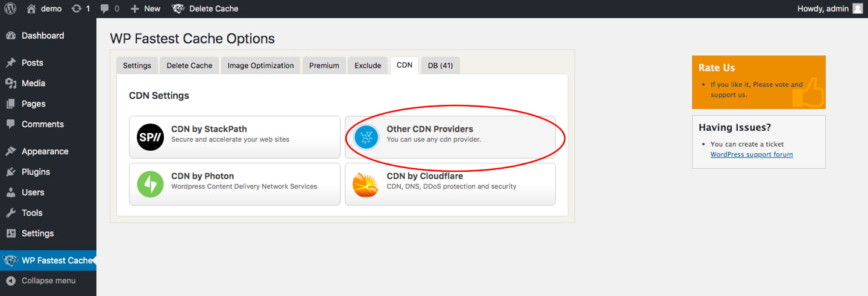Viewport: 868px width, 296px height.
Task: Click the Comments icon in the sidebar
Action: click(x=10, y=124)
